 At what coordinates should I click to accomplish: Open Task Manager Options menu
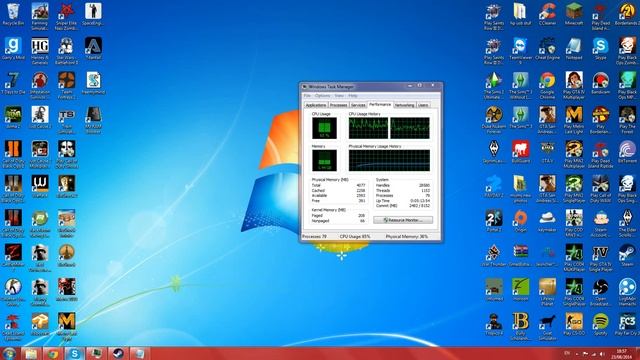tap(322, 96)
